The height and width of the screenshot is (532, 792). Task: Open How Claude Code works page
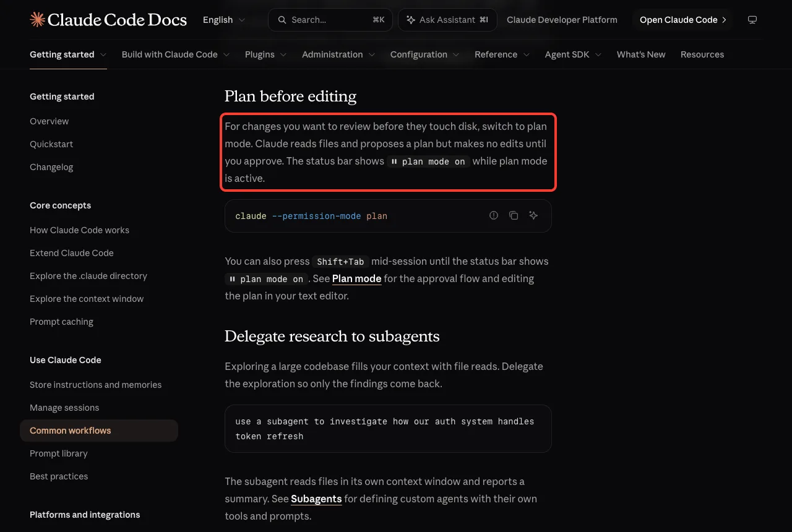[80, 230]
